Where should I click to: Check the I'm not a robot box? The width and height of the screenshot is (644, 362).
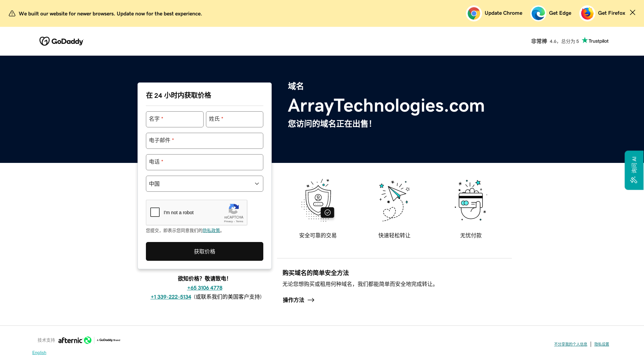[155, 212]
